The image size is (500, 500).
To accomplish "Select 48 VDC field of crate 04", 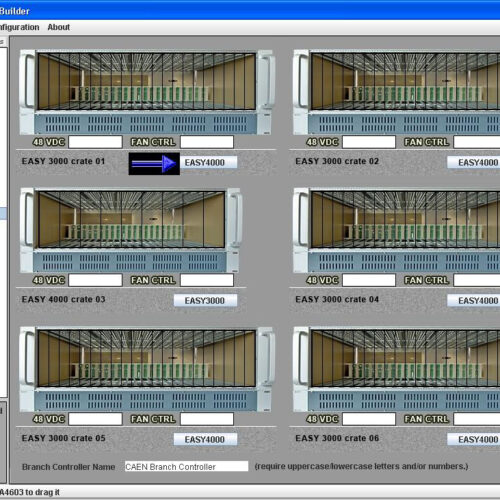I will [369, 280].
